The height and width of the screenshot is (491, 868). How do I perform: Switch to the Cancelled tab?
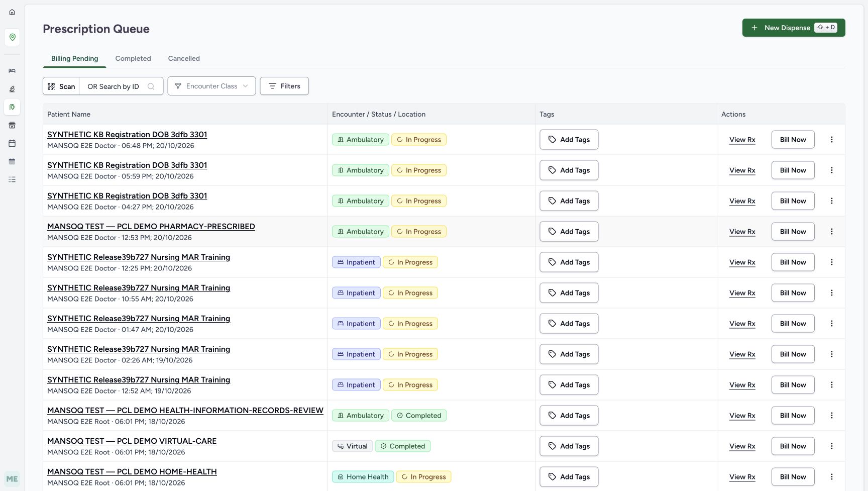pyautogui.click(x=184, y=58)
